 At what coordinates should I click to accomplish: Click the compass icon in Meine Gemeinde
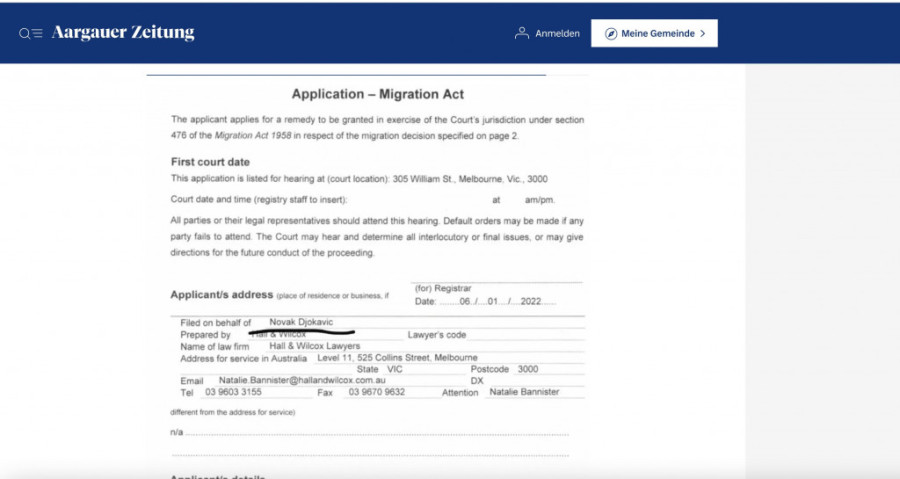[x=610, y=33]
